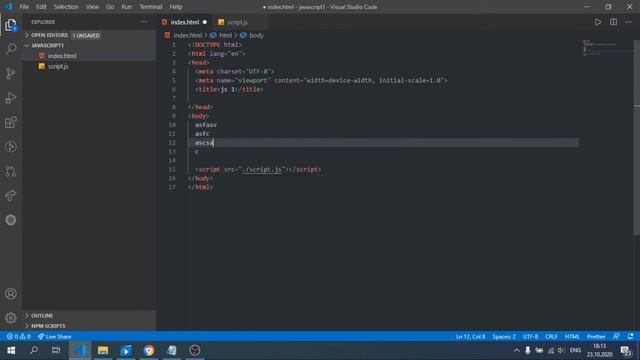Viewport: 640px width, 360px height.
Task: Select index.html in the file tree
Action: (x=89, y=56)
